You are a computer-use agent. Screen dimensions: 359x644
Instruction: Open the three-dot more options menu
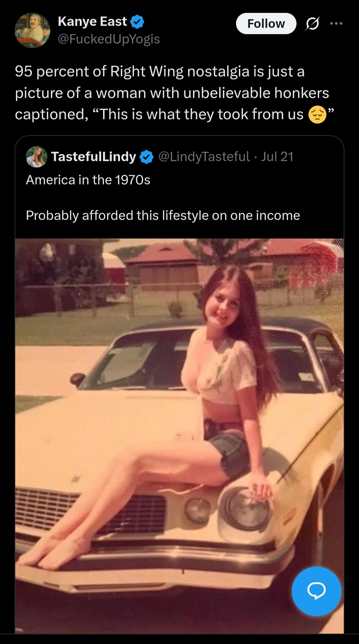click(336, 24)
